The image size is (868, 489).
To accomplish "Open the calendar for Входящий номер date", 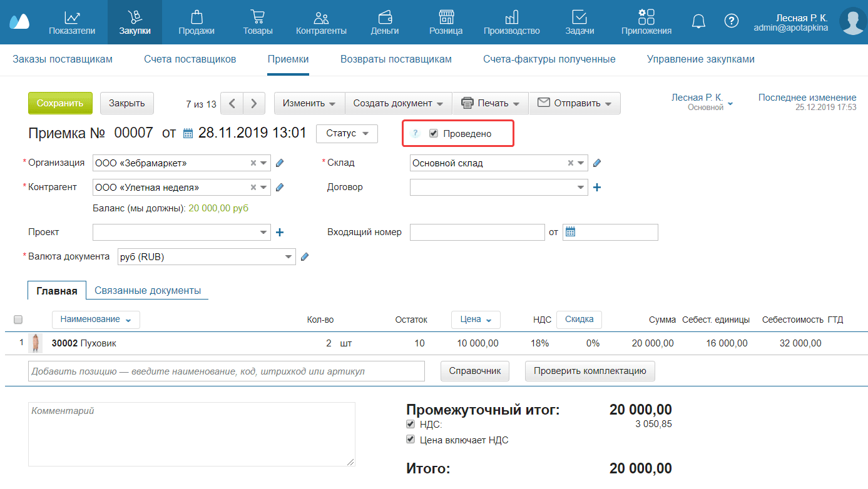I will point(570,231).
